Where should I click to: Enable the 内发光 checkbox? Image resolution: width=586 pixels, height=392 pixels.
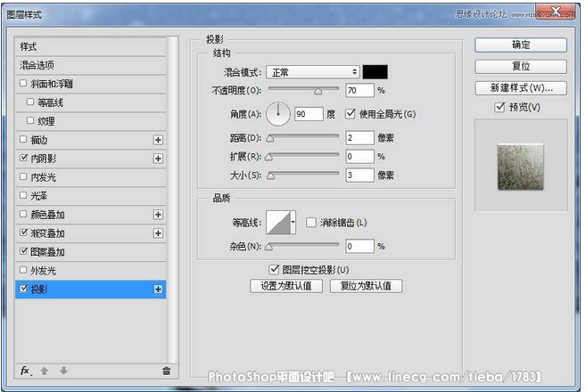[23, 176]
